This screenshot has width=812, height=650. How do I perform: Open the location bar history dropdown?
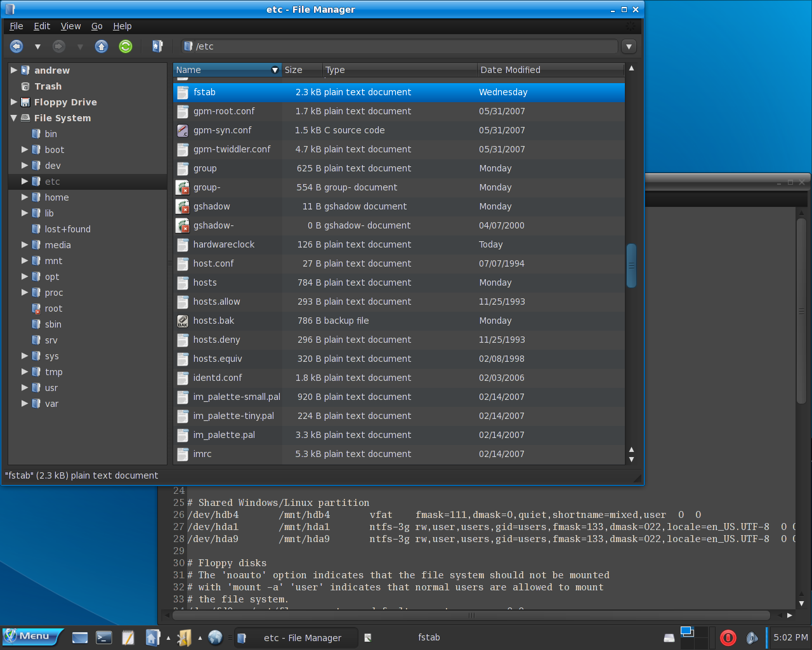629,46
